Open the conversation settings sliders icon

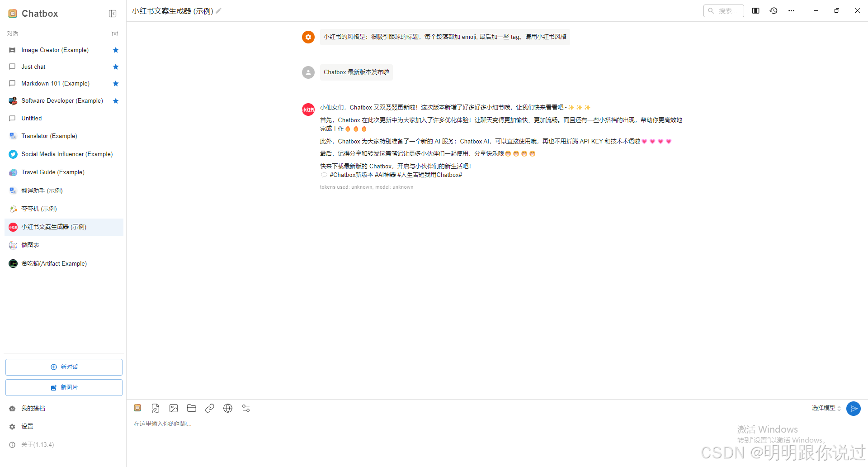246,408
